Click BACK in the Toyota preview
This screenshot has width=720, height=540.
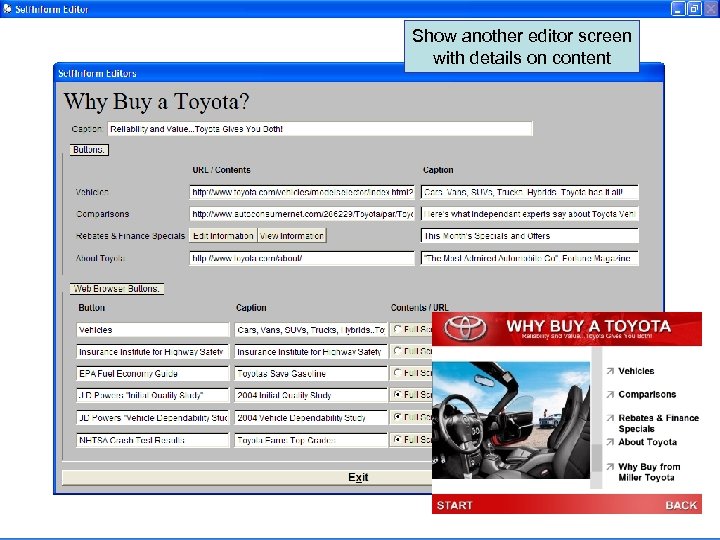[681, 505]
